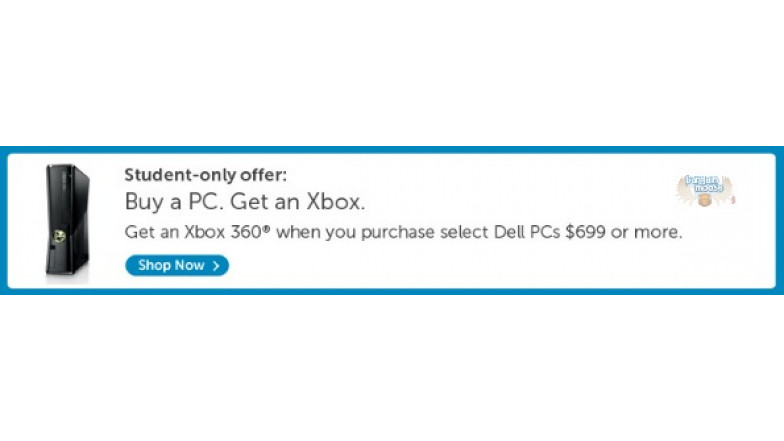The image size is (784, 441).
Task: Click the "Get an Xbox." headline text
Action: click(x=298, y=202)
